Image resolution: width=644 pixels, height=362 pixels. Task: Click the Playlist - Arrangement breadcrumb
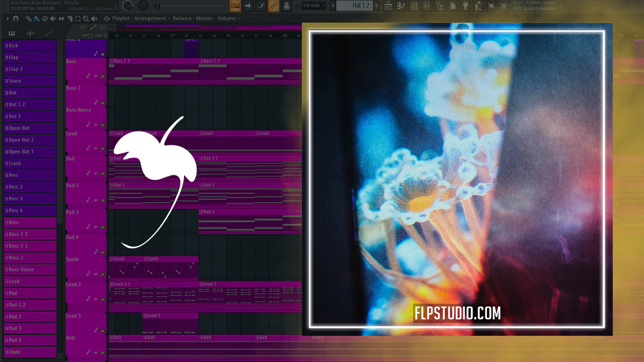[x=139, y=19]
